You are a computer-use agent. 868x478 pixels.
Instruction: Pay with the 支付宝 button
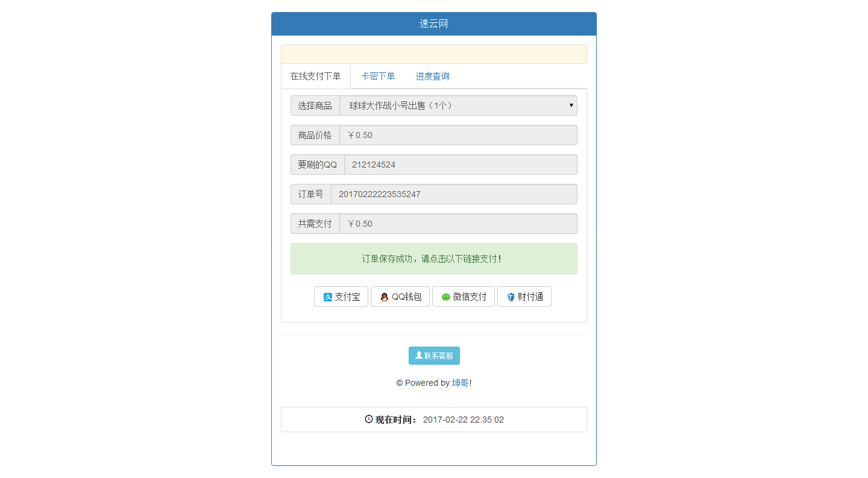pos(341,297)
